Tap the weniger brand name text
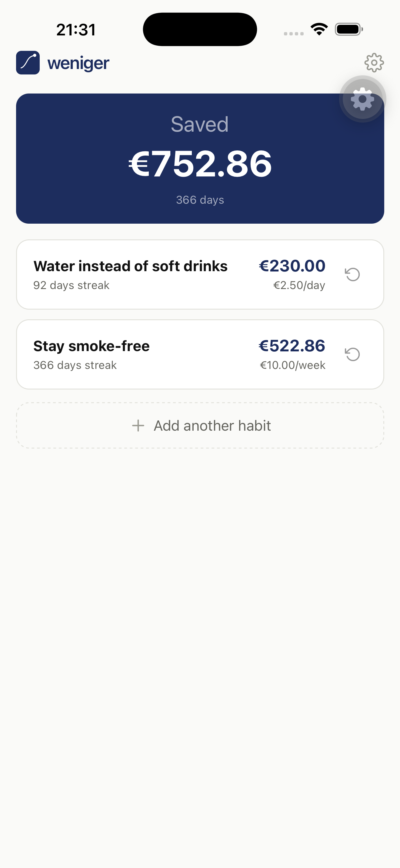The width and height of the screenshot is (400, 868). coord(78,63)
